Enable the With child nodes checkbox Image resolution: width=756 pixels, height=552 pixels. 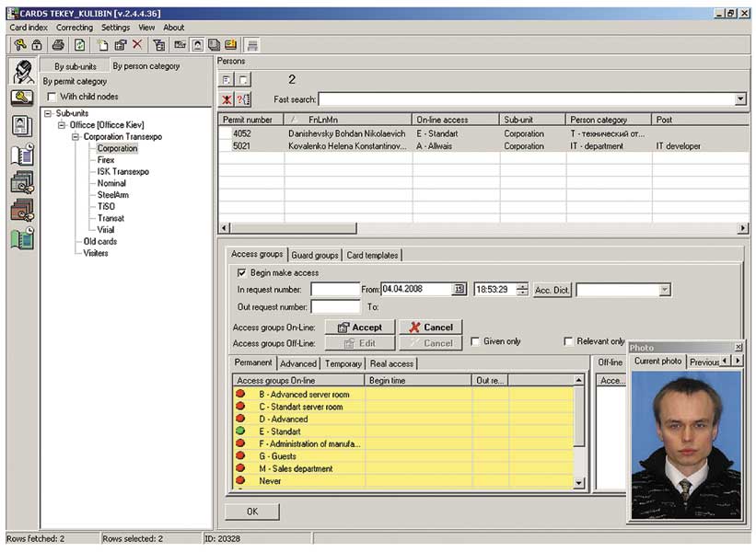point(52,97)
